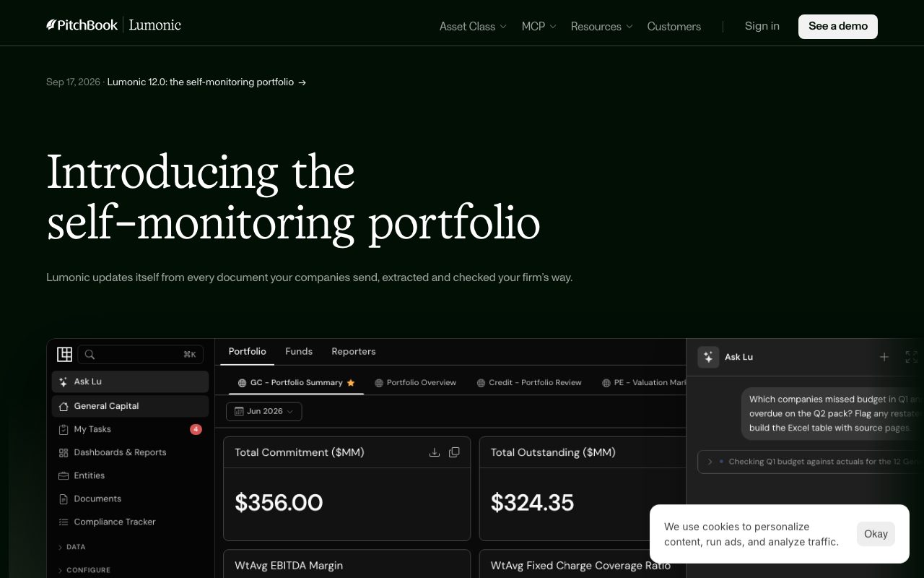Expand the Ask Lu panel to fullscreen

tap(911, 357)
